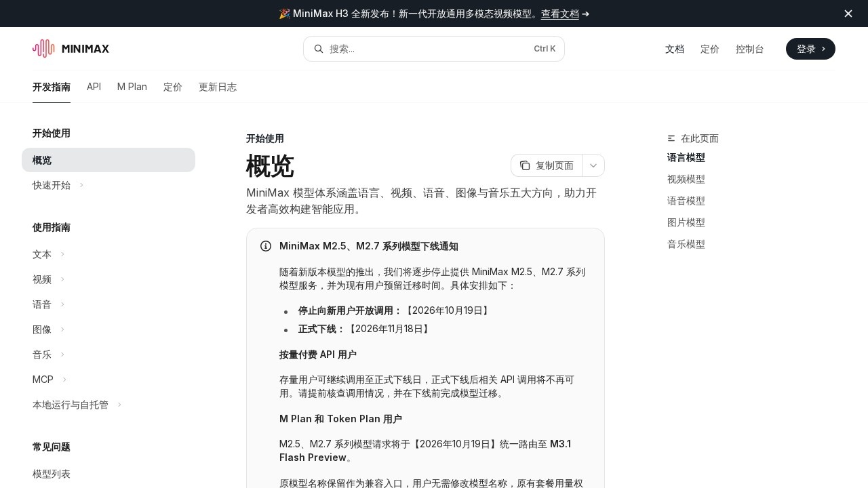Click the MiniMax logo
Screen dimensions: 868x488
point(71,49)
